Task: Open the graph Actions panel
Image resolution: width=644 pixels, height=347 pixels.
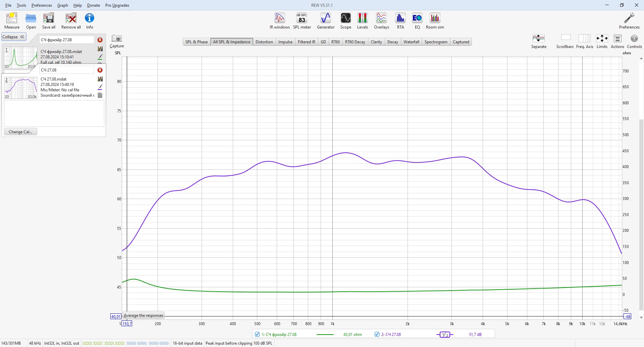Action: 618,41
